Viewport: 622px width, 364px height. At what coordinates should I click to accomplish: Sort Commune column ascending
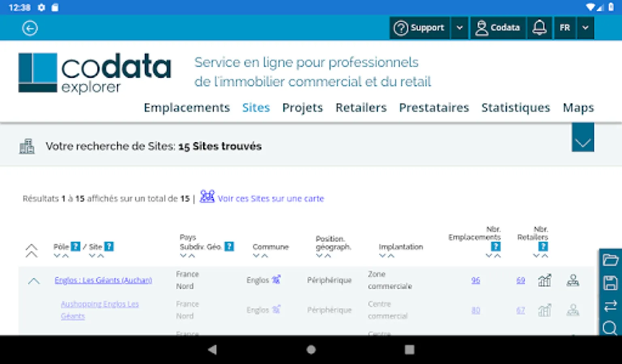click(264, 256)
